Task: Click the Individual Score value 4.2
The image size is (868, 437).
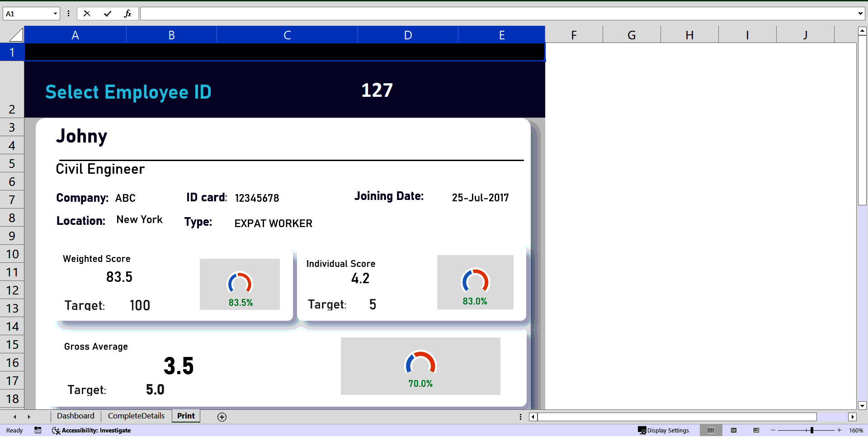Action: [360, 278]
